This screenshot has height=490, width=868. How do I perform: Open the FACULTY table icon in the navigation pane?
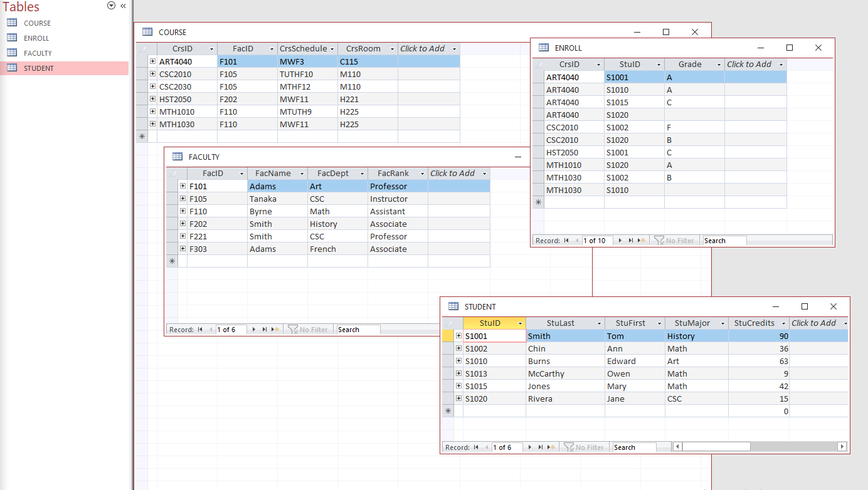click(x=13, y=53)
